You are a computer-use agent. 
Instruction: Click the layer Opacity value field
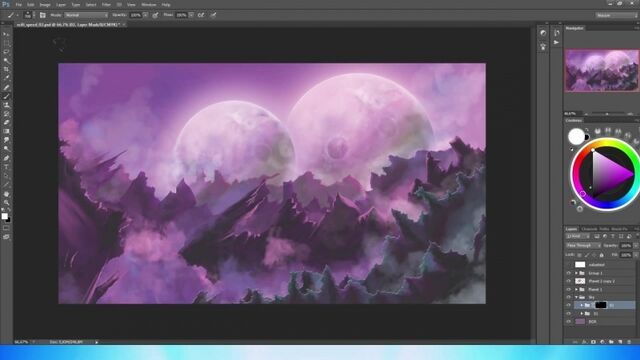626,245
